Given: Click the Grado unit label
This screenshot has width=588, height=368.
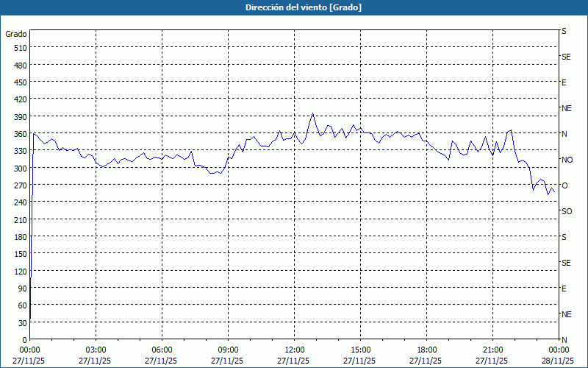Looking at the screenshot, I should pyautogui.click(x=16, y=34).
